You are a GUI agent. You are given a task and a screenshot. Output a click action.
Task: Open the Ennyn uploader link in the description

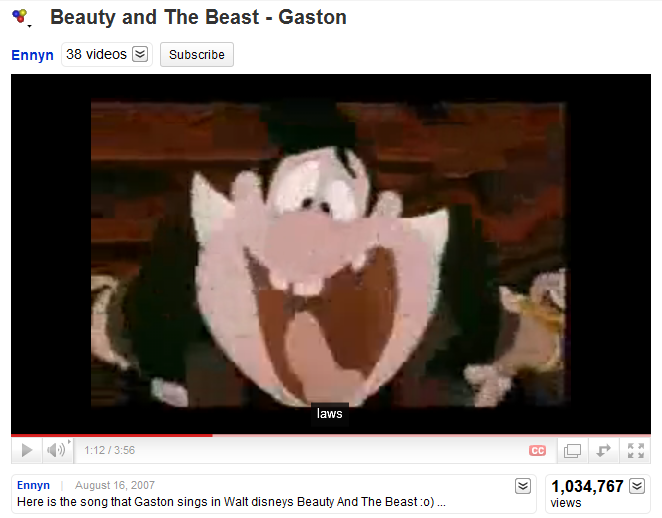(x=33, y=485)
